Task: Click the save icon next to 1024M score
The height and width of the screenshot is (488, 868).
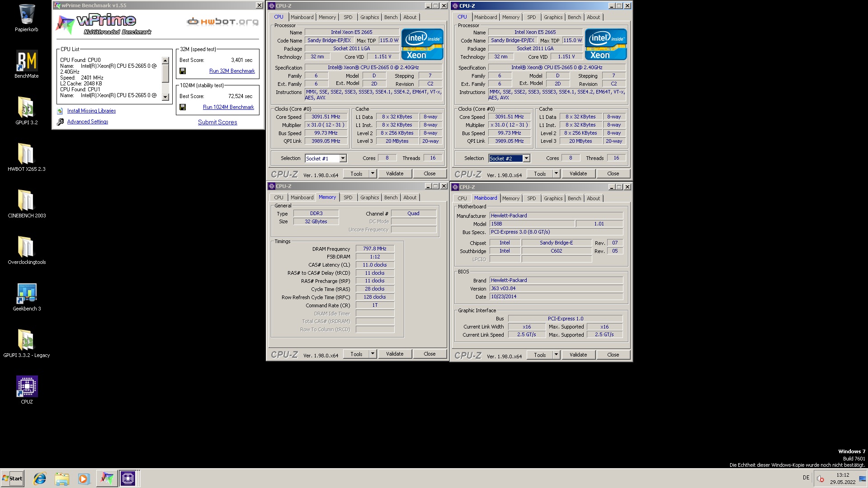Action: 183,107
